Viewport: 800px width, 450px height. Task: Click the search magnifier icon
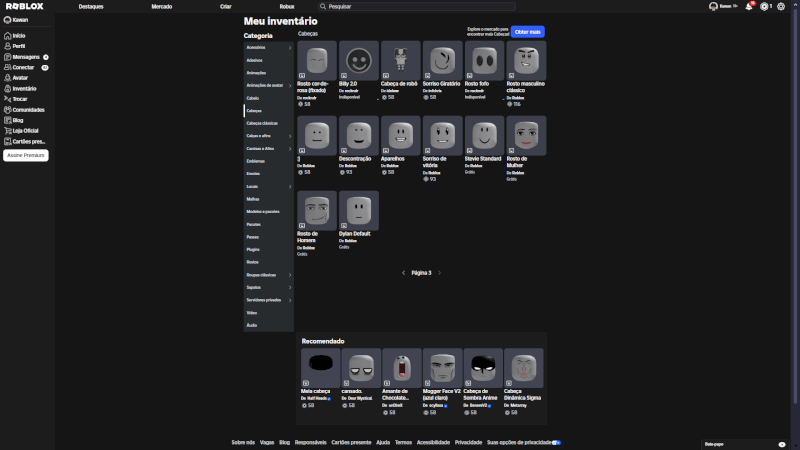point(323,7)
